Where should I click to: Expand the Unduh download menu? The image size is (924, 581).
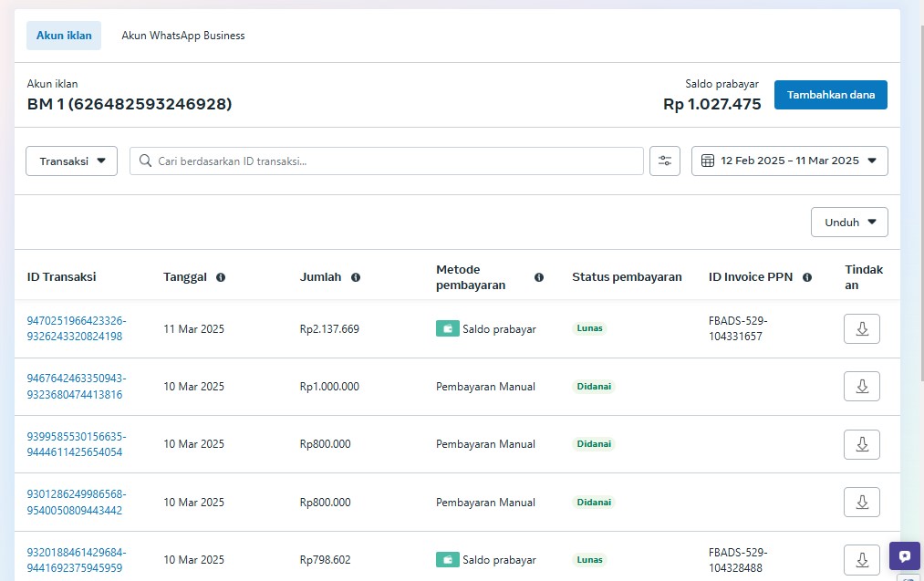pos(849,222)
